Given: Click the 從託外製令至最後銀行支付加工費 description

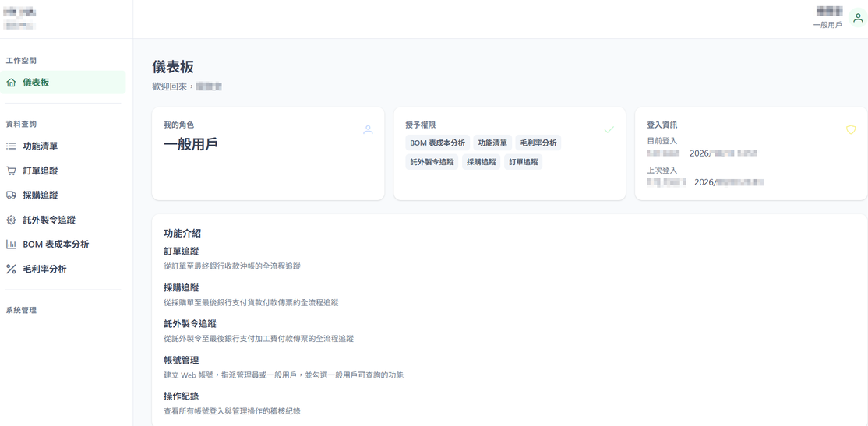Looking at the screenshot, I should click(259, 339).
